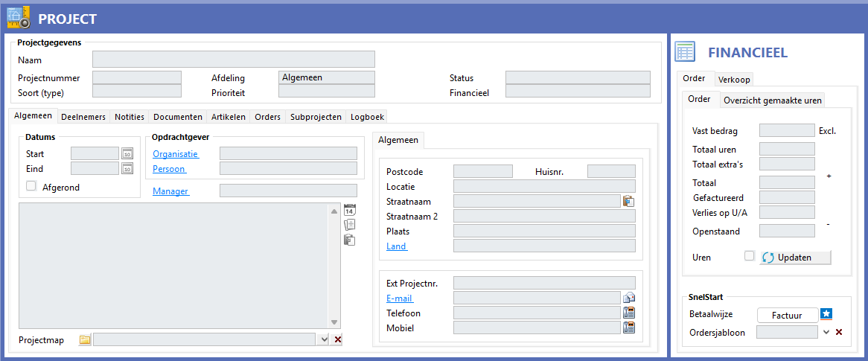Click into the Locatie field
The height and width of the screenshot is (361, 868).
[545, 186]
